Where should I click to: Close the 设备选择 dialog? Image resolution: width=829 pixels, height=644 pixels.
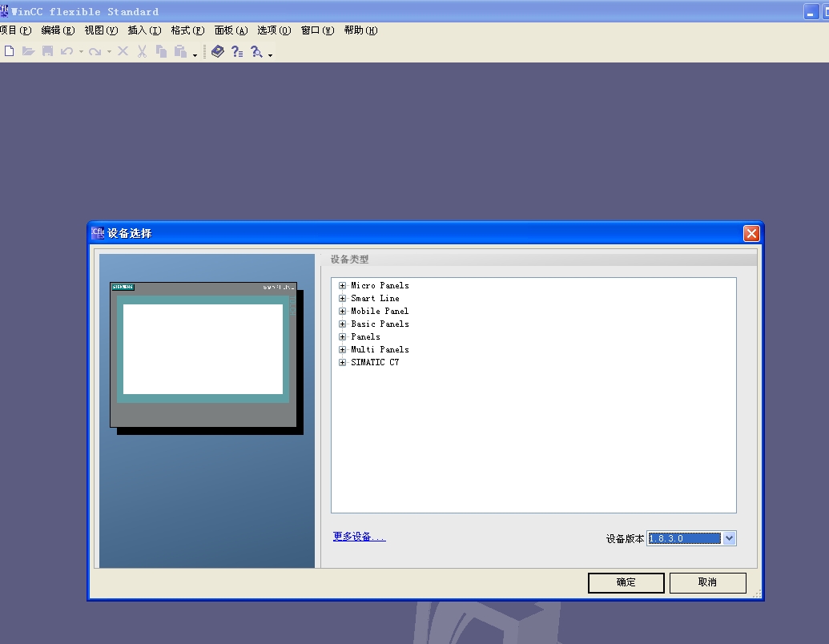coord(751,233)
